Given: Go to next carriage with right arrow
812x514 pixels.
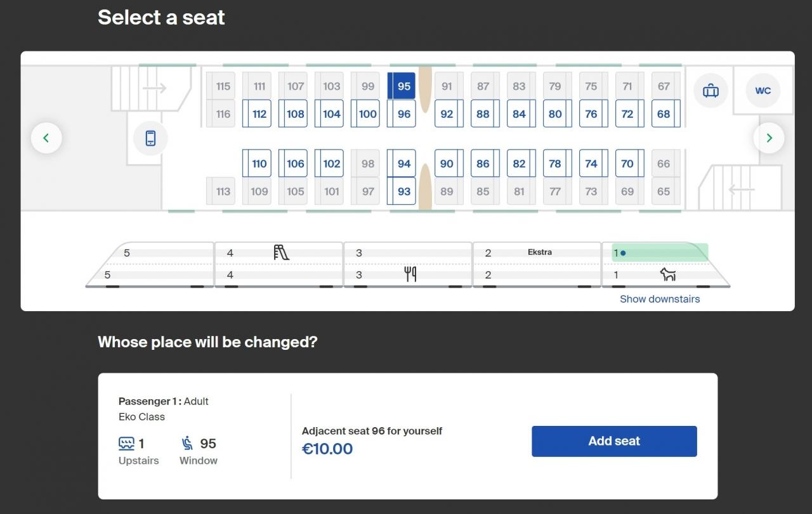Looking at the screenshot, I should [x=769, y=138].
